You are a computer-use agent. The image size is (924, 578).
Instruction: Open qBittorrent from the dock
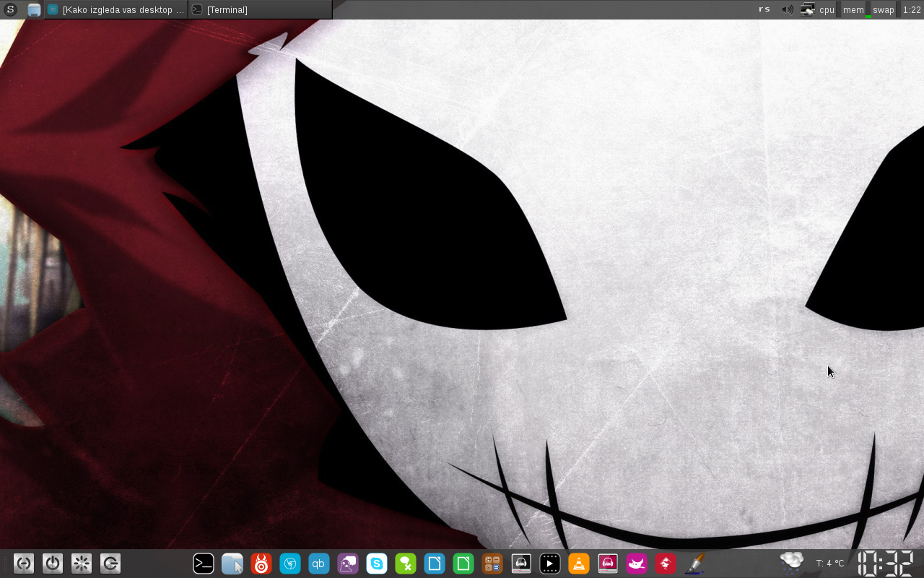pyautogui.click(x=319, y=564)
